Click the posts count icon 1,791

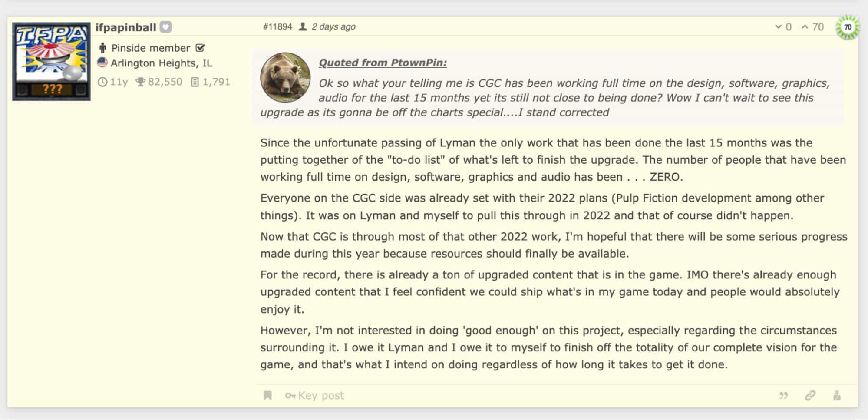195,82
